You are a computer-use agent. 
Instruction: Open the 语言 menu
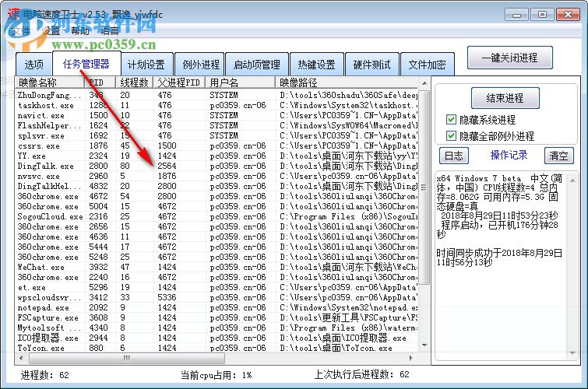click(110, 30)
